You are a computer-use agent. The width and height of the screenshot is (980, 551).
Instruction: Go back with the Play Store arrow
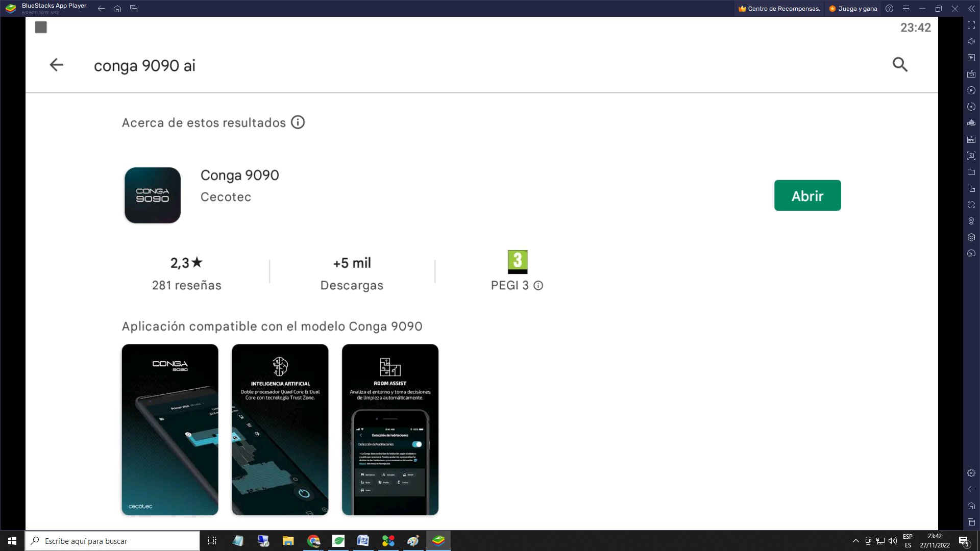pos(56,65)
